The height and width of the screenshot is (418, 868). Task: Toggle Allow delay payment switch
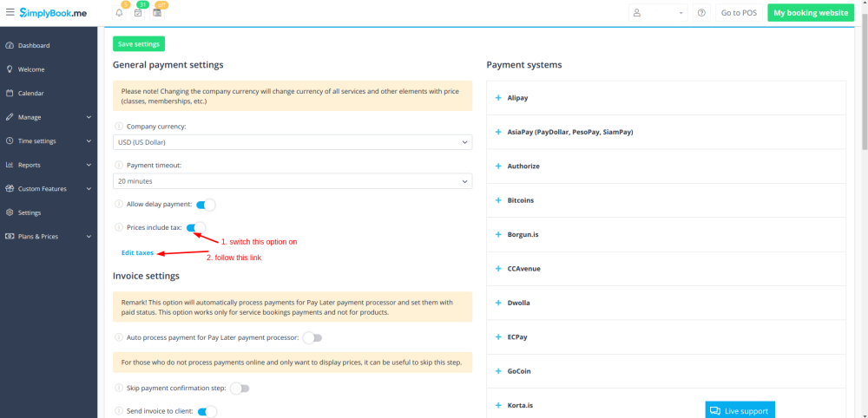205,205
